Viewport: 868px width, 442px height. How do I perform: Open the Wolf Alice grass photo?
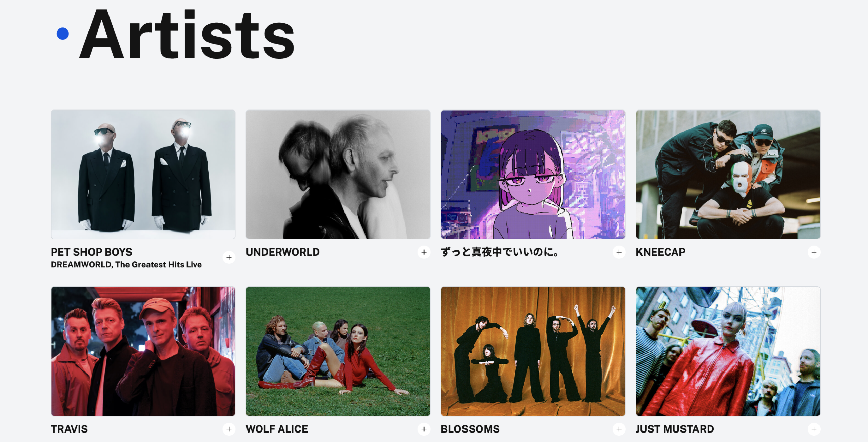pyautogui.click(x=338, y=351)
